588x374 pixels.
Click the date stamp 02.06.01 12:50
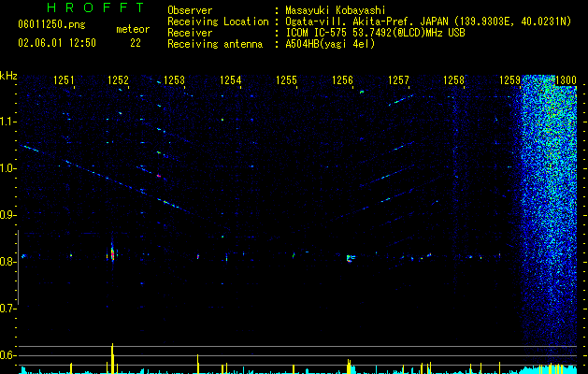click(57, 43)
